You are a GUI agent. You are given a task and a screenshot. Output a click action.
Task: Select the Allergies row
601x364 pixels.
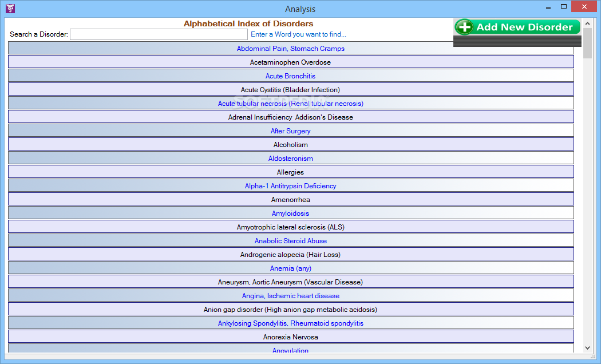291,172
